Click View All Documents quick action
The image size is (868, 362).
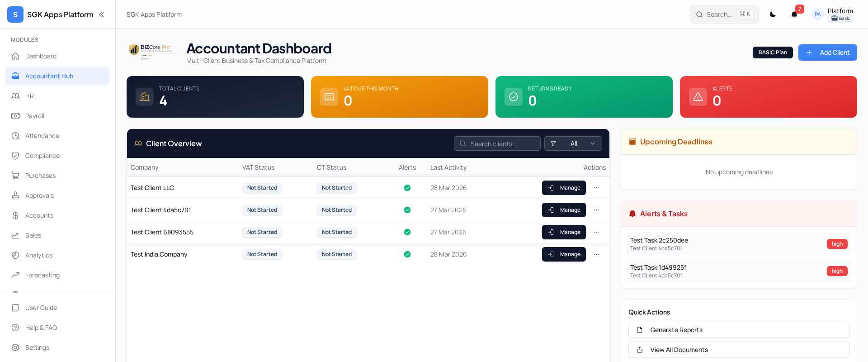(x=739, y=350)
